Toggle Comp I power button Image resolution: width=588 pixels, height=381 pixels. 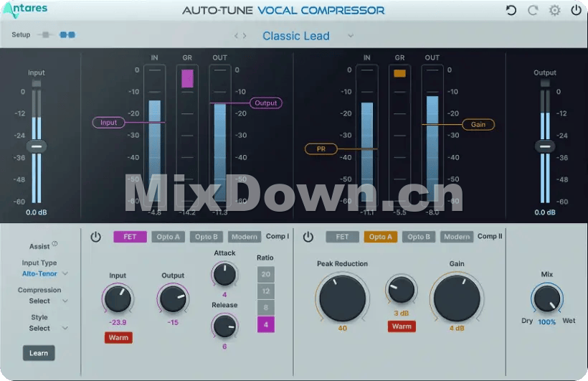(x=95, y=237)
